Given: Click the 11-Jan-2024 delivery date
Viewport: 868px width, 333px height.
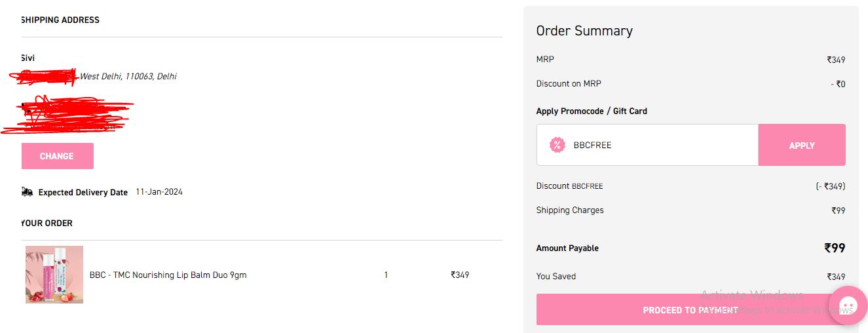Looking at the screenshot, I should [159, 192].
